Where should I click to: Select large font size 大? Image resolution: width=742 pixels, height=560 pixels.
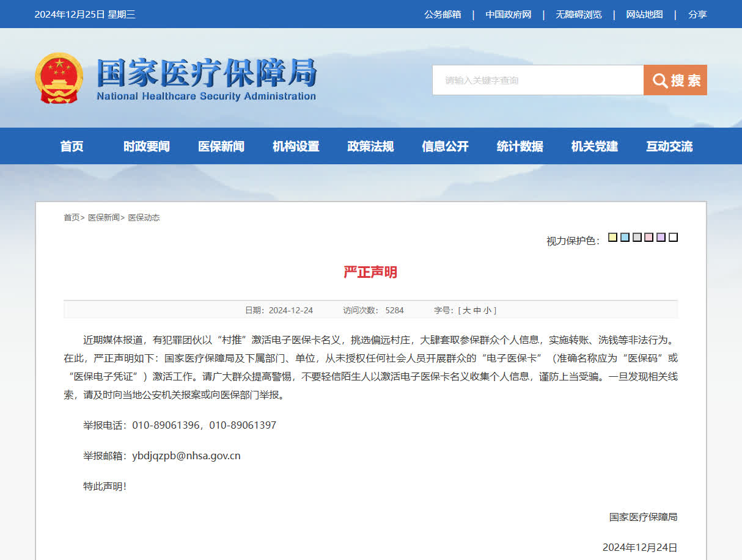click(468, 310)
